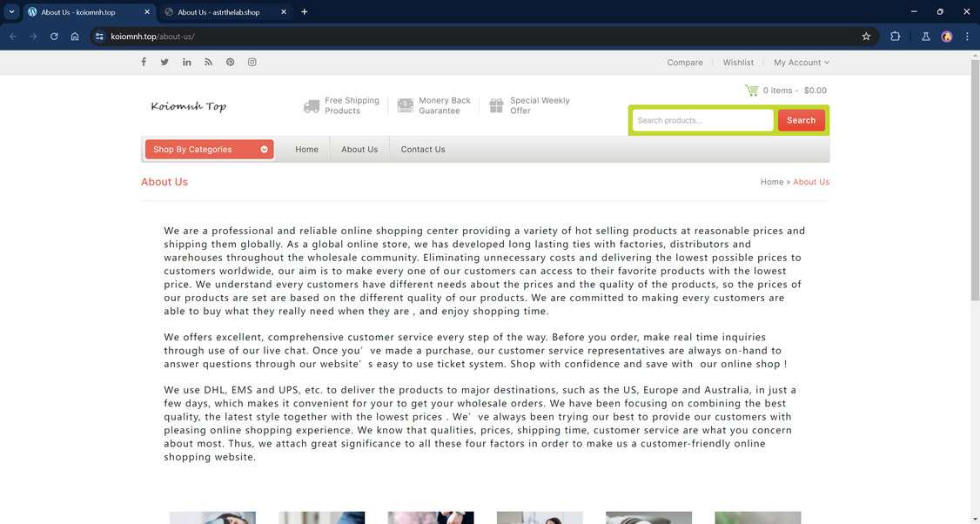Click the Special Weekly Offer gift icon
980x524 pixels.
pos(496,105)
